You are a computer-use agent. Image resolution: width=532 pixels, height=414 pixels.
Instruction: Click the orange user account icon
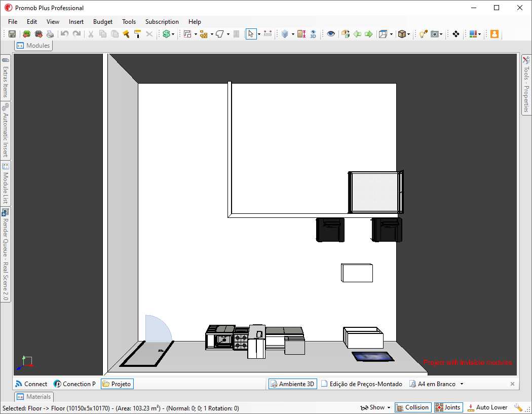(x=495, y=34)
